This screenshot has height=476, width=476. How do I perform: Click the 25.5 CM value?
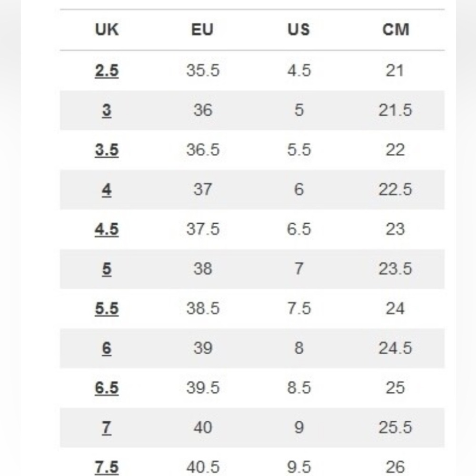pos(395,428)
